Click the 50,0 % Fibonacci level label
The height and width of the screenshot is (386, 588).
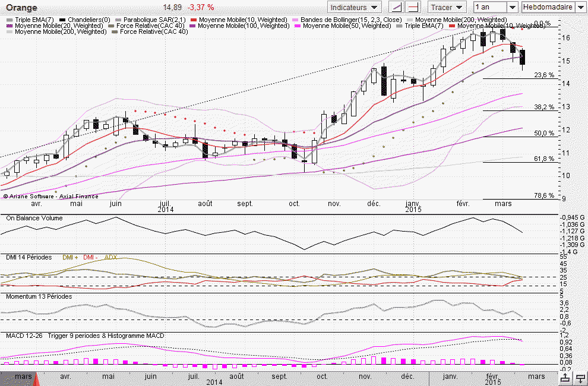pyautogui.click(x=544, y=134)
